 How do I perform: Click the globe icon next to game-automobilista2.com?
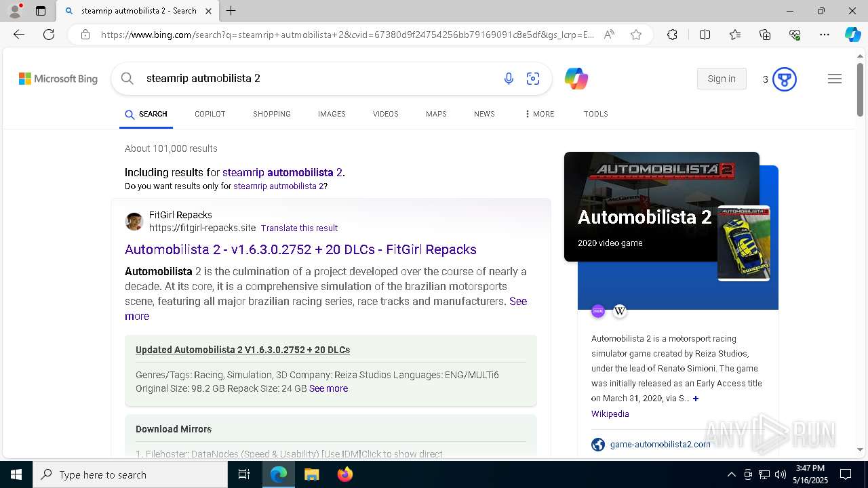(598, 445)
